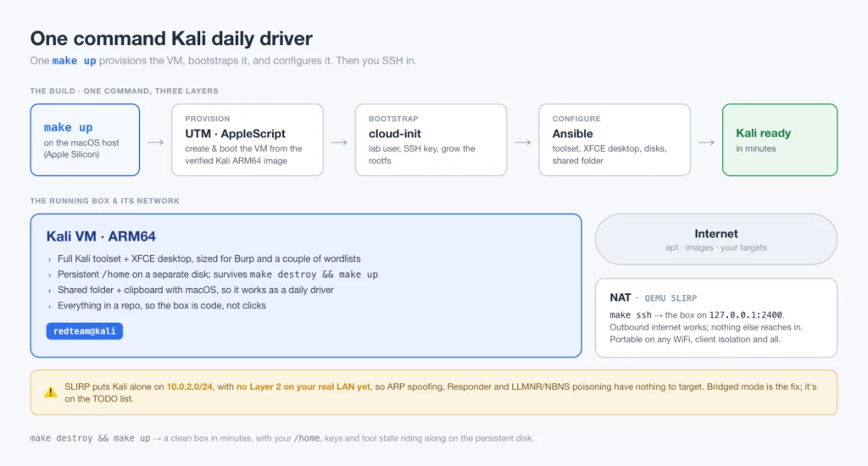This screenshot has height=466, width=868.
Task: Click the 'Kali VM · ARM64' heading
Action: (x=101, y=236)
